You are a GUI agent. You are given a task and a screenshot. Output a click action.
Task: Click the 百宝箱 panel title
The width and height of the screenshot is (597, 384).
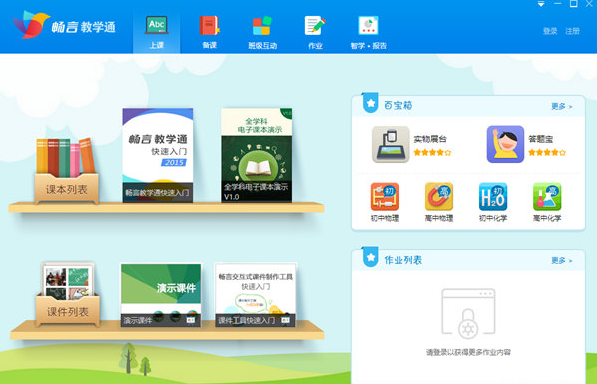(398, 105)
